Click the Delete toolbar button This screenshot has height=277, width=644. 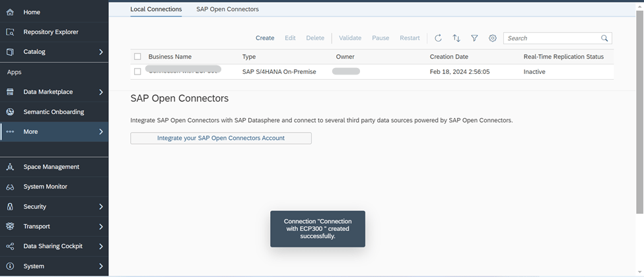(x=315, y=38)
